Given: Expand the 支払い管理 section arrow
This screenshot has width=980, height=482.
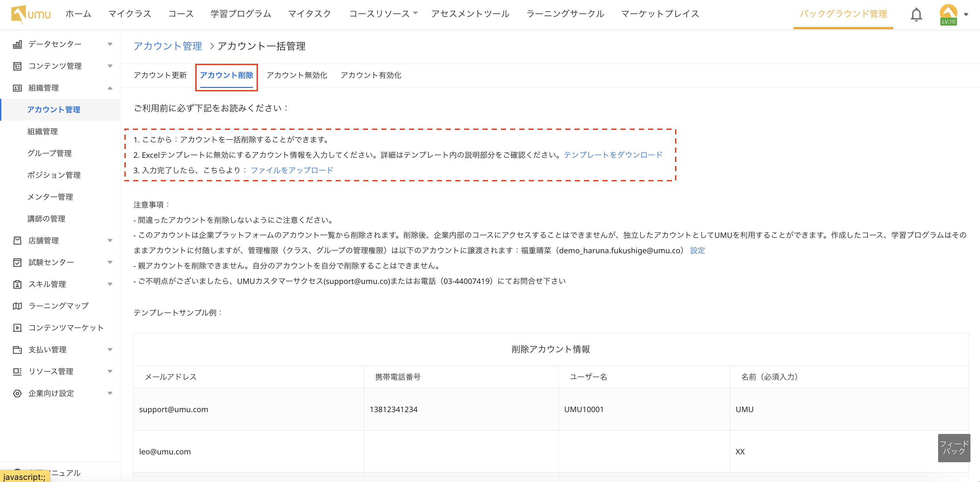Looking at the screenshot, I should tap(110, 350).
